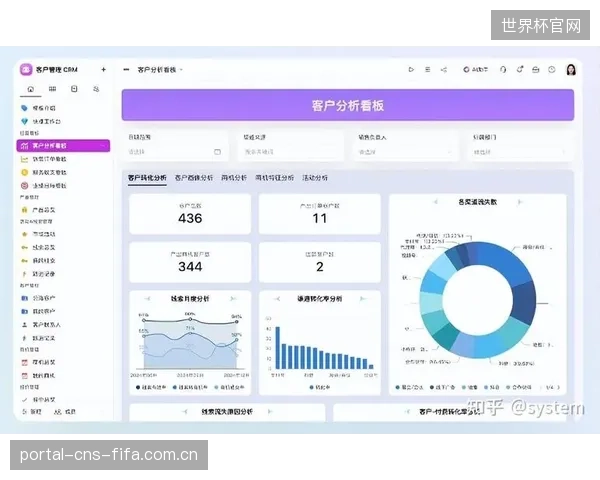Click left arrow beside 线索流失原因分析
Image resolution: width=600 pixels, height=480 pixels.
coord(185,411)
